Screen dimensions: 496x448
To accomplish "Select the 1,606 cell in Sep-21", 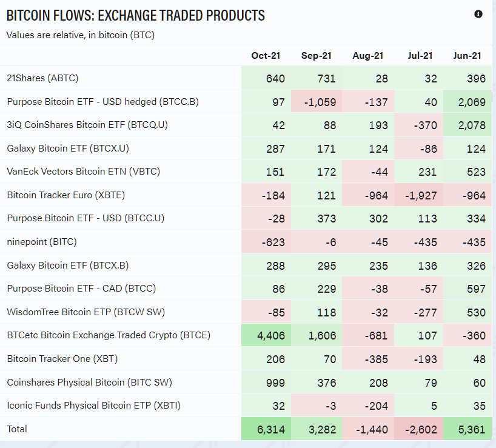I will 317,335.
